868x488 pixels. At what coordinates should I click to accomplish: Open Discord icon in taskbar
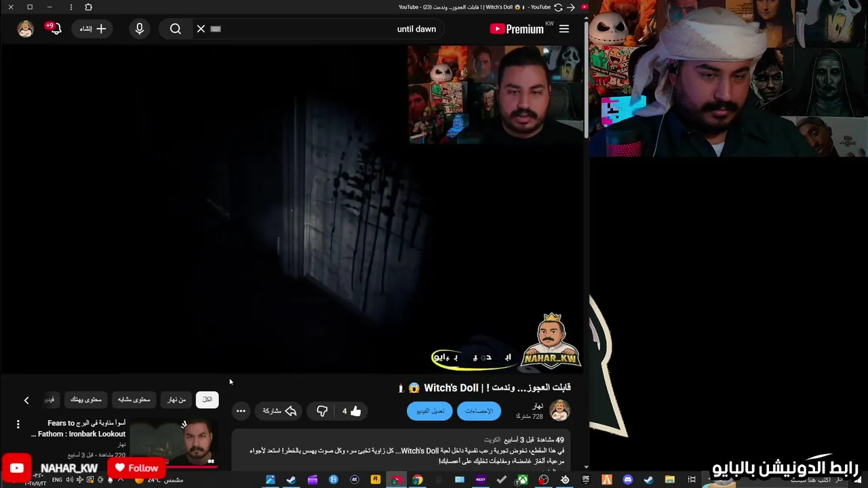click(628, 480)
